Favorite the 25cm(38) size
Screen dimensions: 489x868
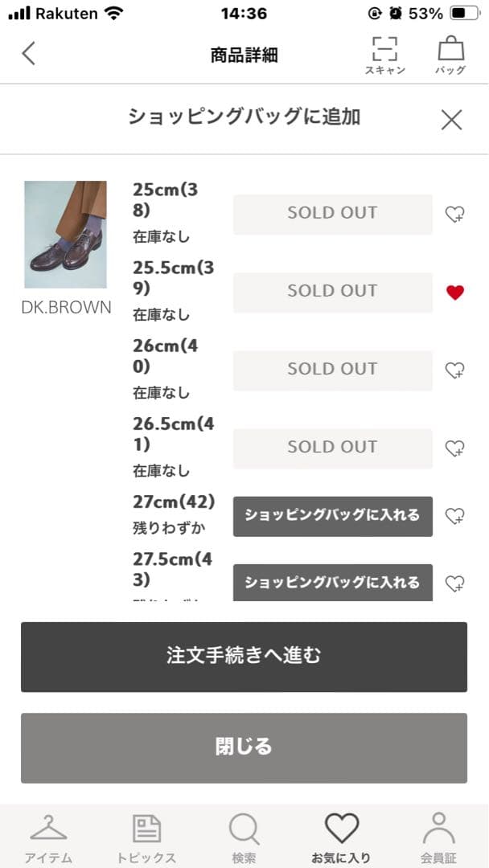455,215
